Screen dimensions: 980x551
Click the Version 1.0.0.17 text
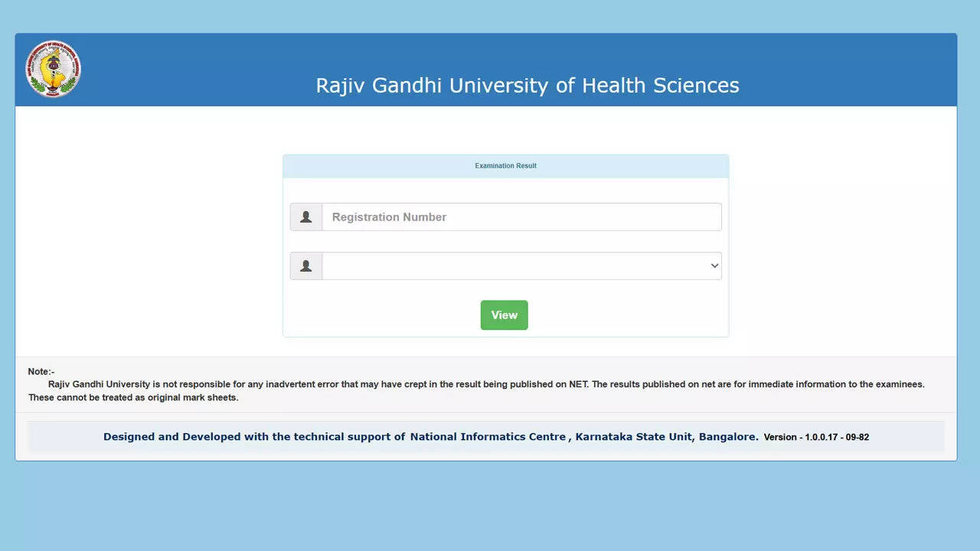point(816,438)
